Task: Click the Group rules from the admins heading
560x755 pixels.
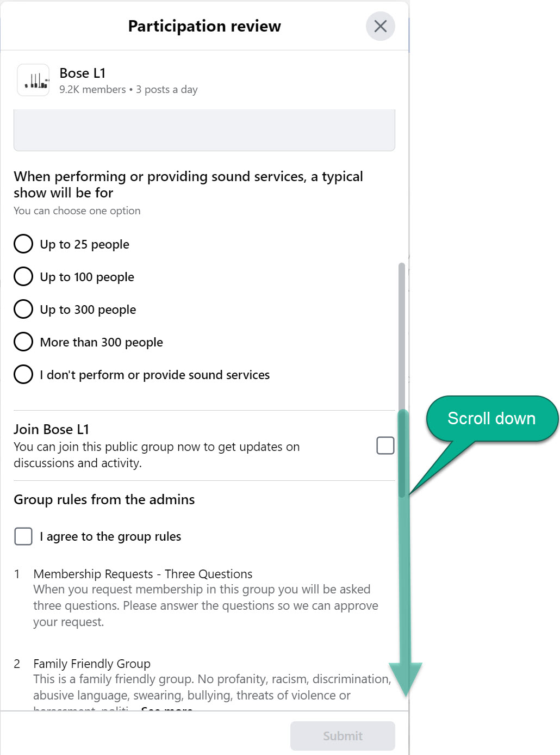Action: (104, 499)
